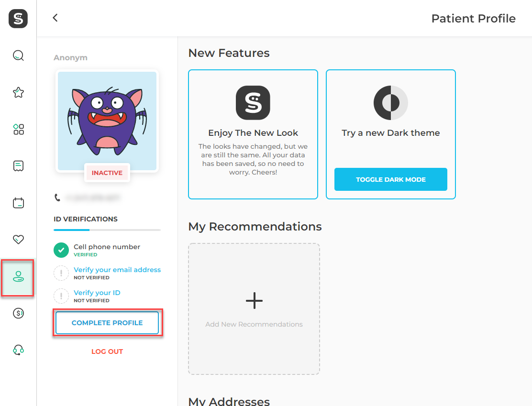Image resolution: width=532 pixels, height=406 pixels.
Task: Open the categories grid icon
Action: pos(18,129)
